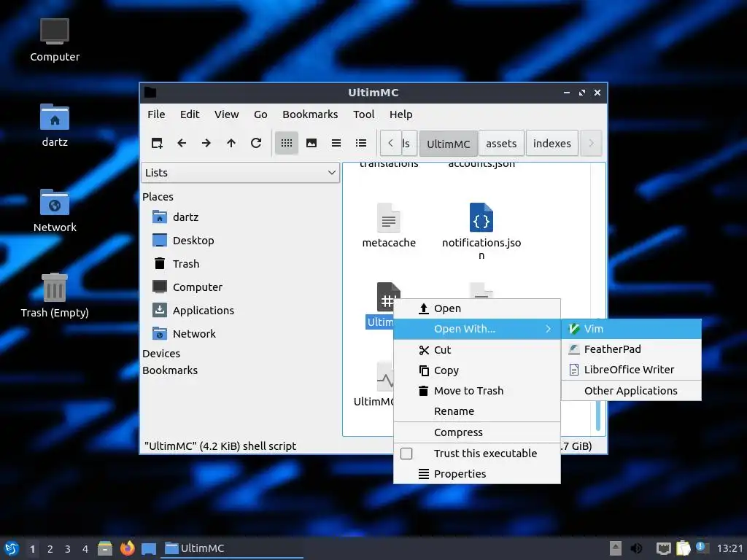This screenshot has height=560, width=747.
Task: Open the volume control in the tray
Action: 636,548
